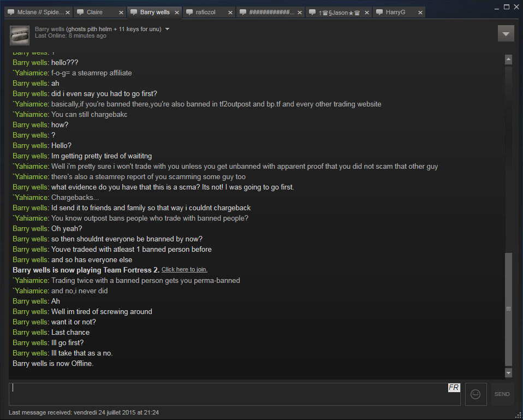Click the message text input box
The image size is (523, 420).
(235, 394)
